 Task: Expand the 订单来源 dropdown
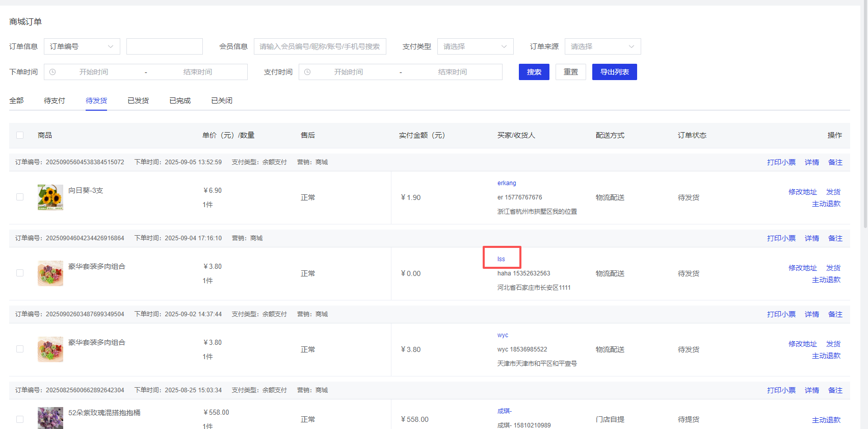coord(603,46)
